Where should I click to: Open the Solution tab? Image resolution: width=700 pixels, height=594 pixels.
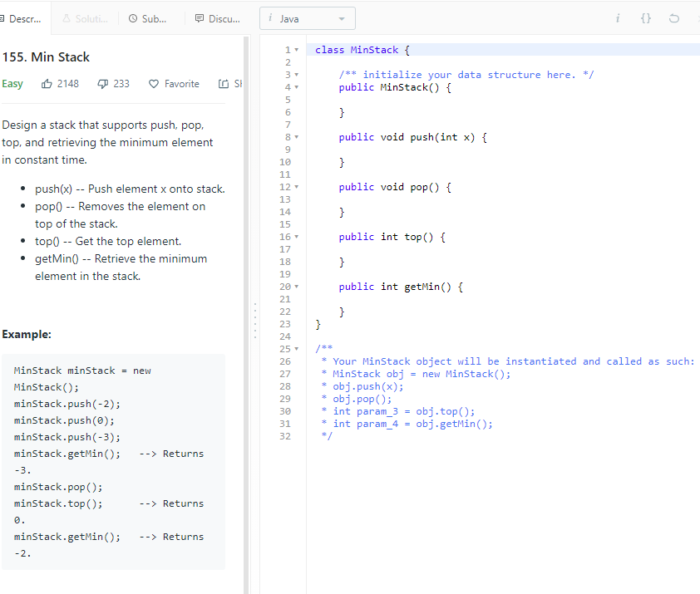pos(86,19)
